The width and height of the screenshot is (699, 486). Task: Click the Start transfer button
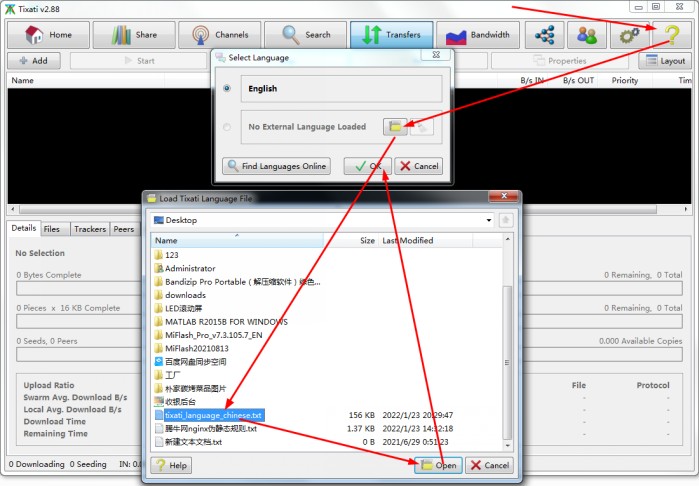[x=139, y=61]
